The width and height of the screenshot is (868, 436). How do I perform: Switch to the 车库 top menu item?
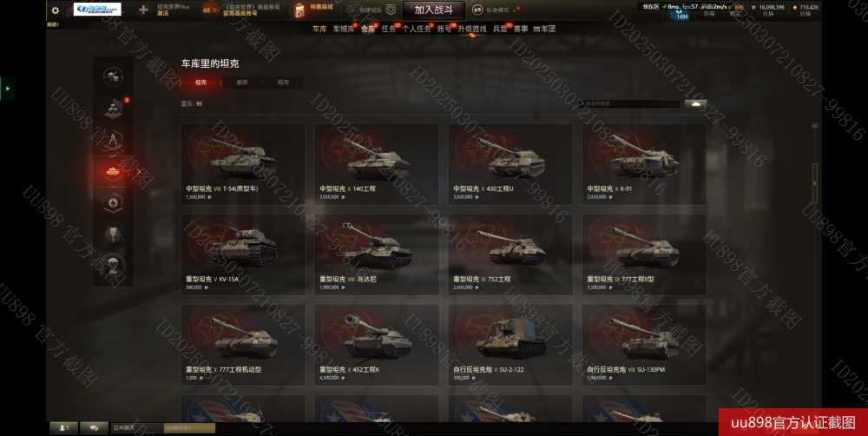tap(319, 29)
